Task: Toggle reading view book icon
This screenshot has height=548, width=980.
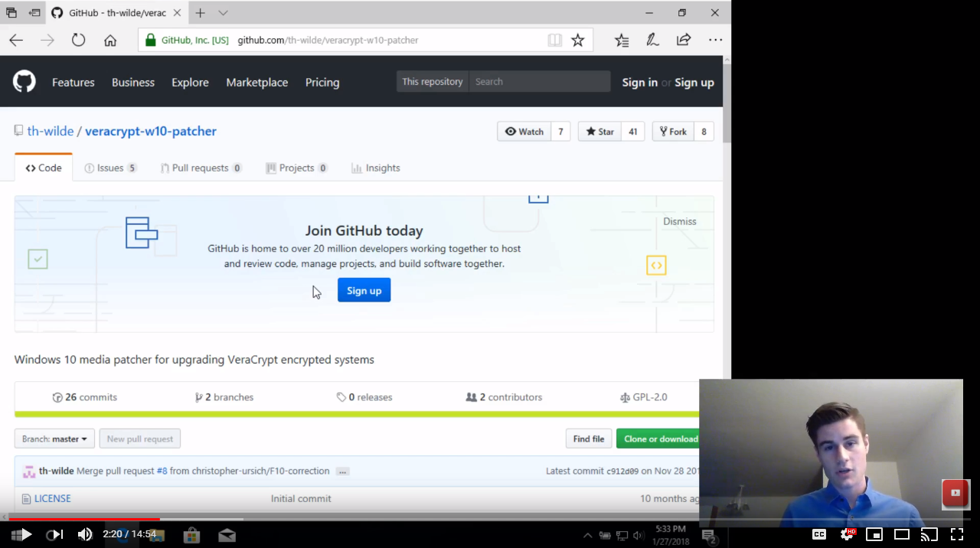Action: [555, 40]
